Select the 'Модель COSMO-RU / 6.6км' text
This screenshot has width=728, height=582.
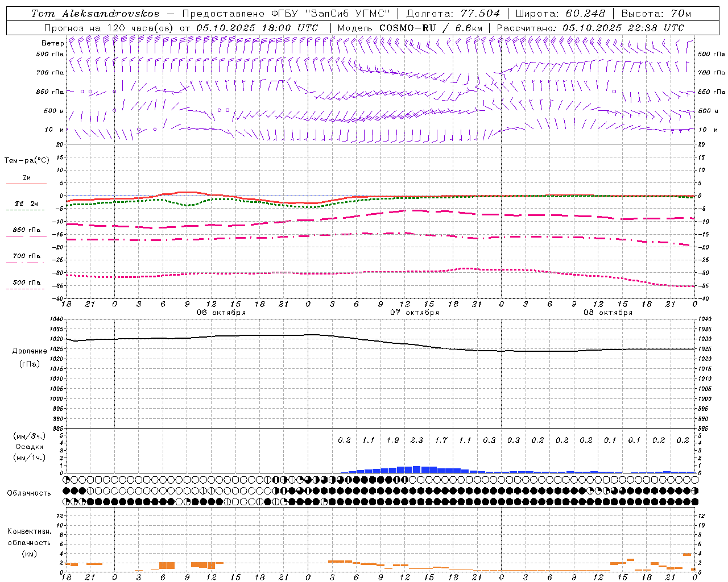409,28
